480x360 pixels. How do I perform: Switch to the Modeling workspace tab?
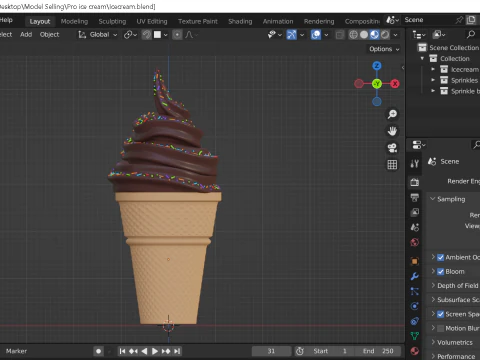pyautogui.click(x=74, y=21)
